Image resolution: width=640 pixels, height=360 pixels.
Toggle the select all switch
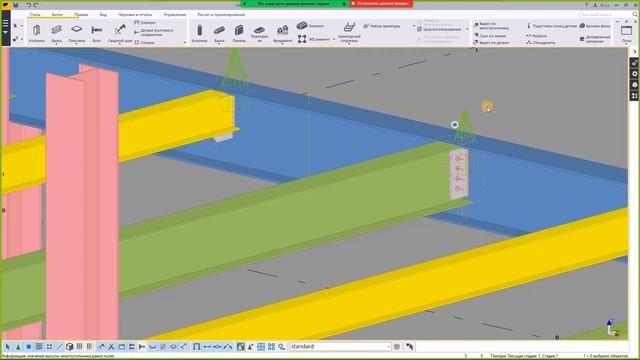pos(8,347)
